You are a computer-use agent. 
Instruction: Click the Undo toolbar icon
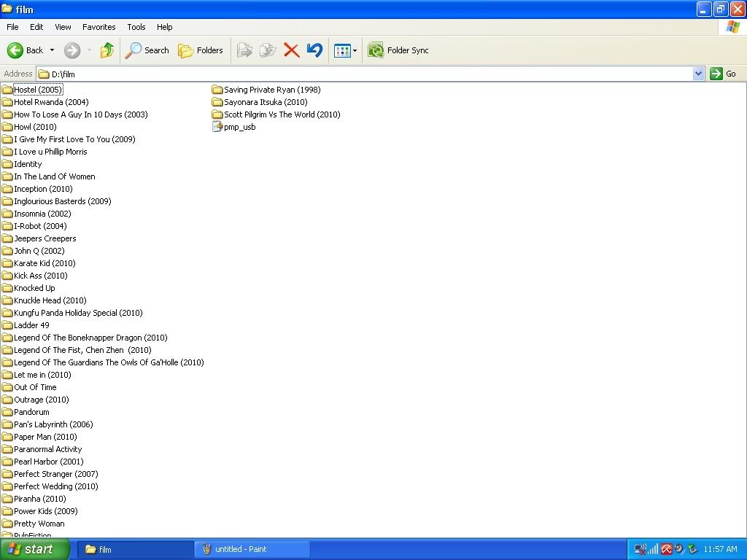pos(314,50)
